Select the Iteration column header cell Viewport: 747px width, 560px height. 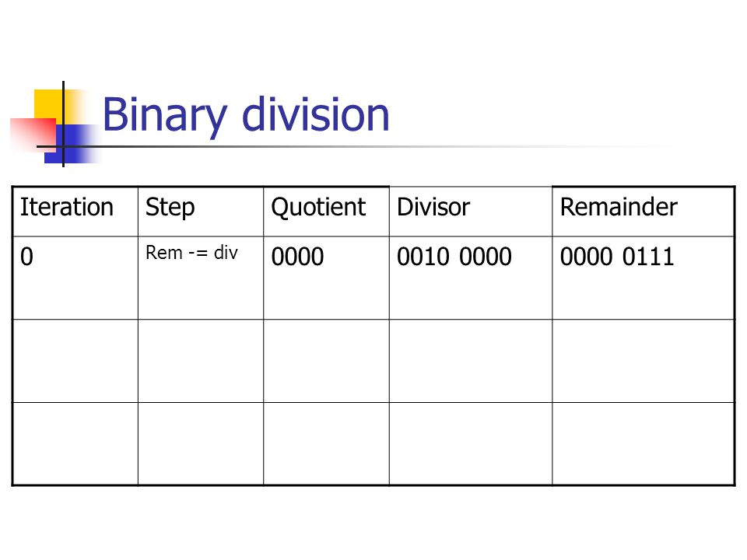point(75,212)
